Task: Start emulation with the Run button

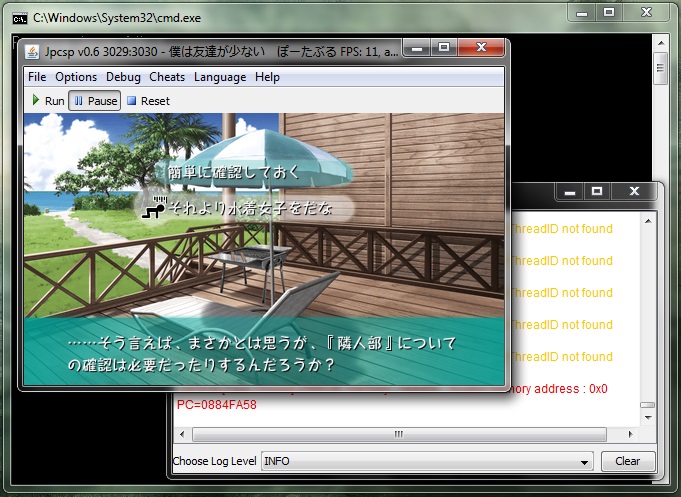Action: click(x=49, y=101)
